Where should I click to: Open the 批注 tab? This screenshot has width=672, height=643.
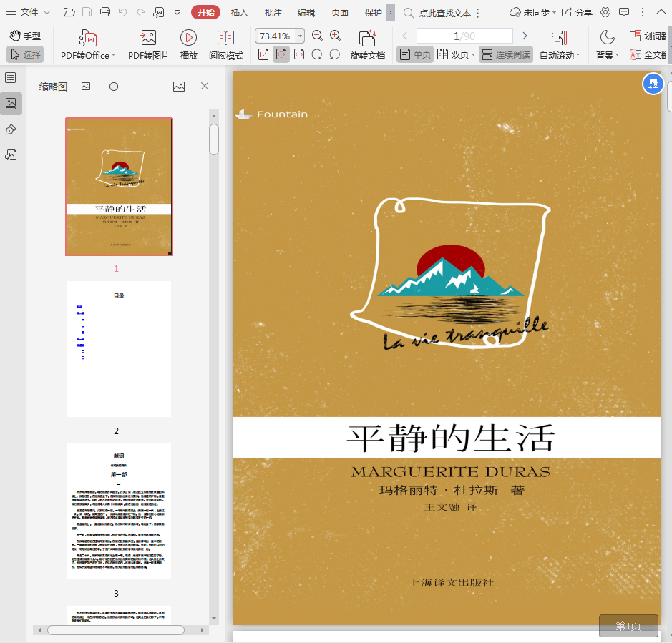click(x=273, y=12)
